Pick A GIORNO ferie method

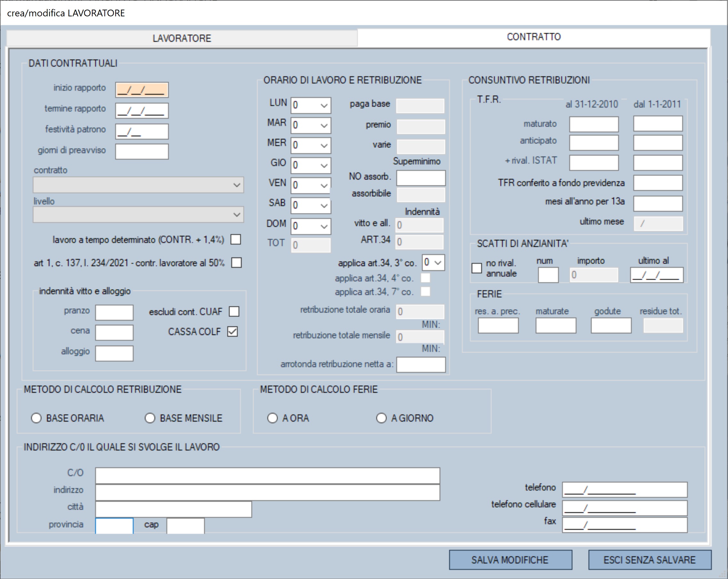click(381, 418)
